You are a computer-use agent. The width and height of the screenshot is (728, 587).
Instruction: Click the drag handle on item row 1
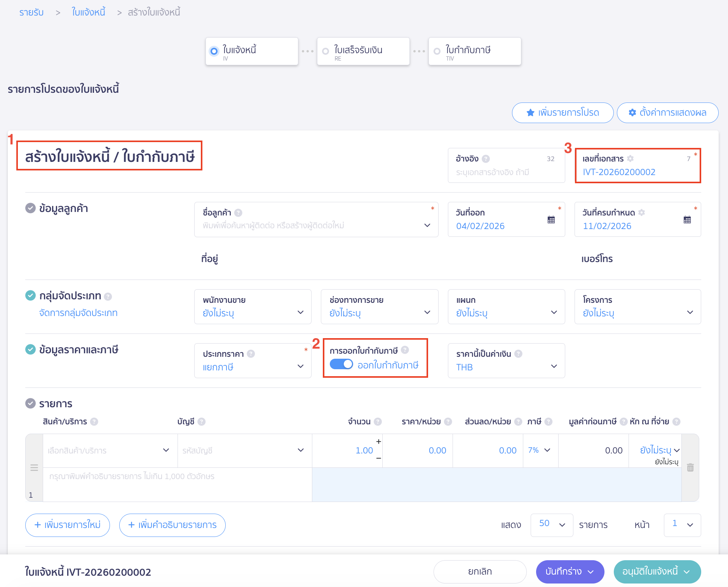point(34,467)
